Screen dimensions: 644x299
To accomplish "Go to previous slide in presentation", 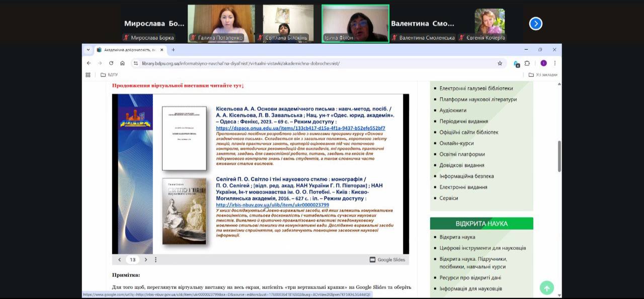I will tap(119, 260).
